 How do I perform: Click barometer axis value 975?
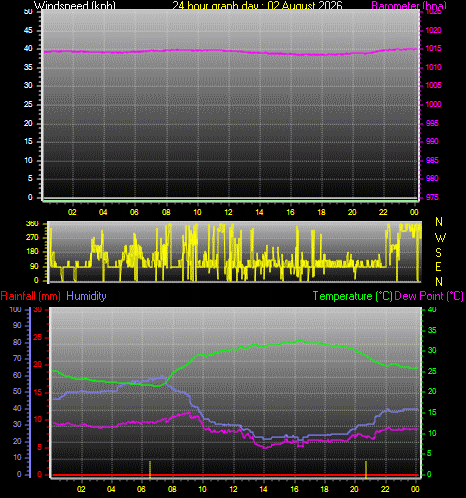click(x=432, y=197)
